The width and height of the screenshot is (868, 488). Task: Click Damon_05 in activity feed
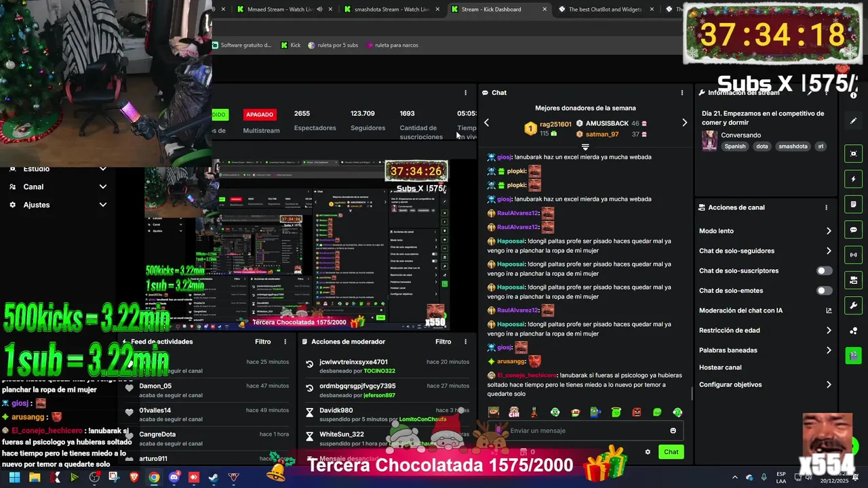pyautogui.click(x=155, y=386)
